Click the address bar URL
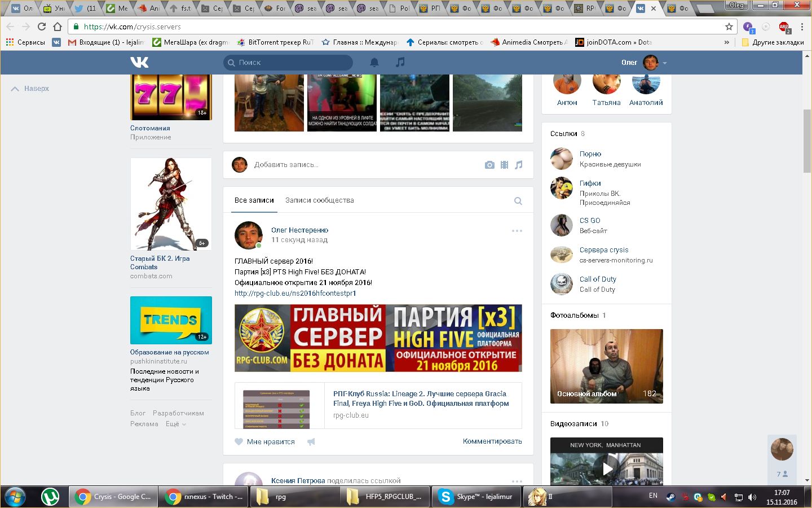812x508 pixels. pyautogui.click(x=132, y=27)
